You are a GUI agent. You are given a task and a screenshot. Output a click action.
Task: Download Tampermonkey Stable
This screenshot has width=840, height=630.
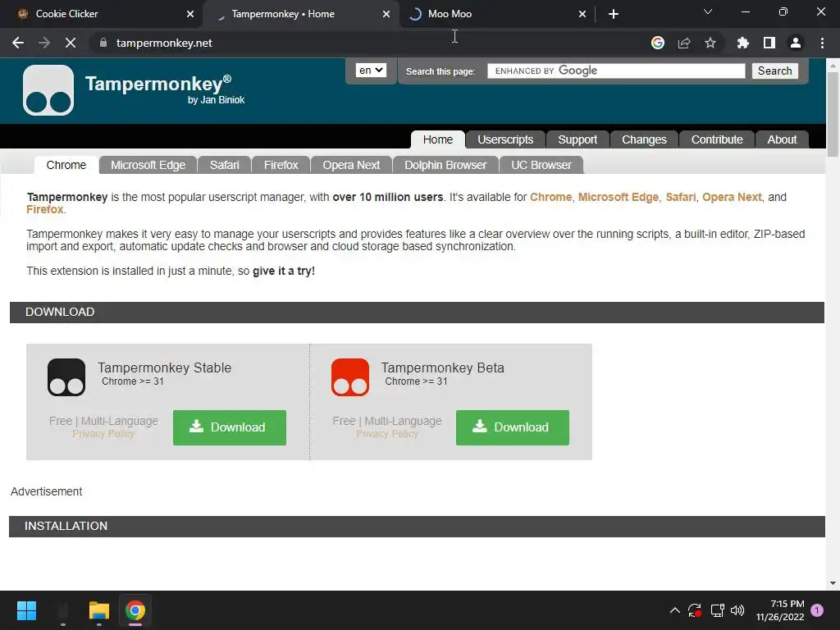pyautogui.click(x=230, y=427)
